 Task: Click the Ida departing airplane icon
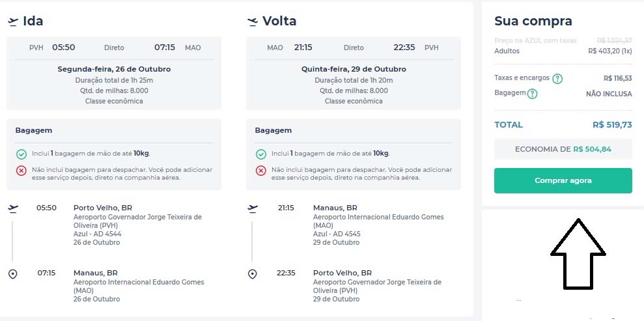pos(13,21)
